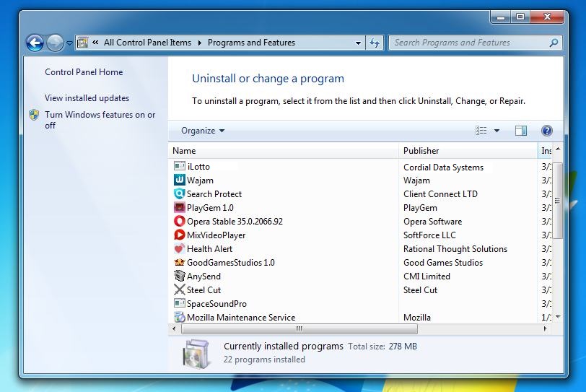Click the MixVideoPlayer play icon
Image resolution: width=586 pixels, height=392 pixels.
pyautogui.click(x=180, y=235)
